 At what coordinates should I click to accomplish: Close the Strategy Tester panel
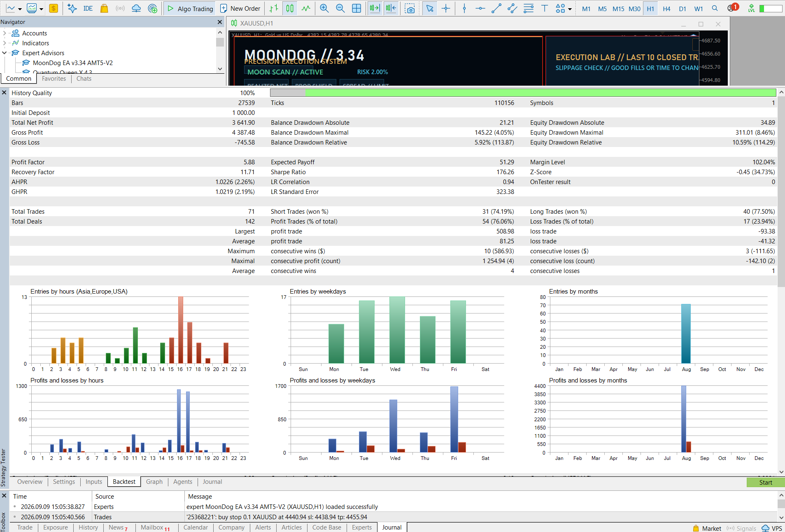click(x=4, y=93)
